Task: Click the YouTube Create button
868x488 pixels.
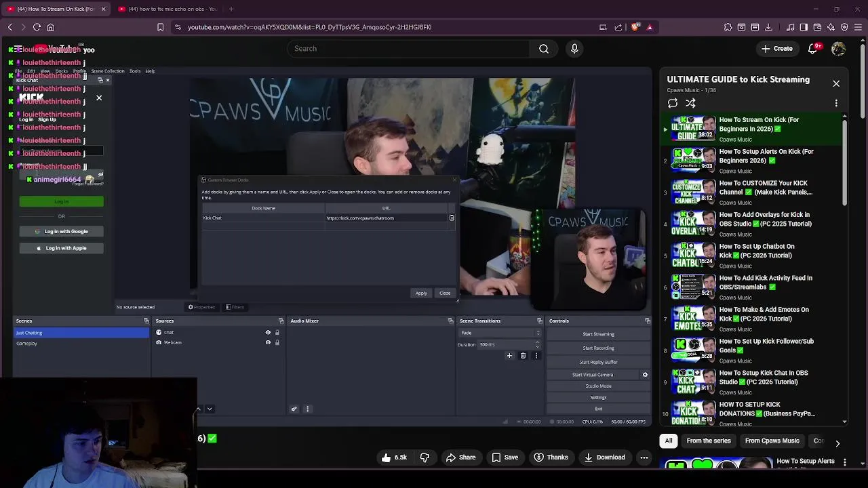Action: pos(776,49)
